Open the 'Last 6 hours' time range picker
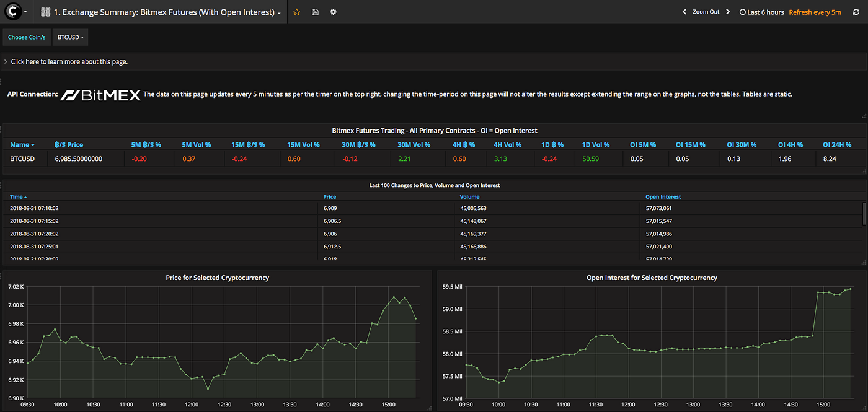The height and width of the screenshot is (412, 868). [x=762, y=12]
